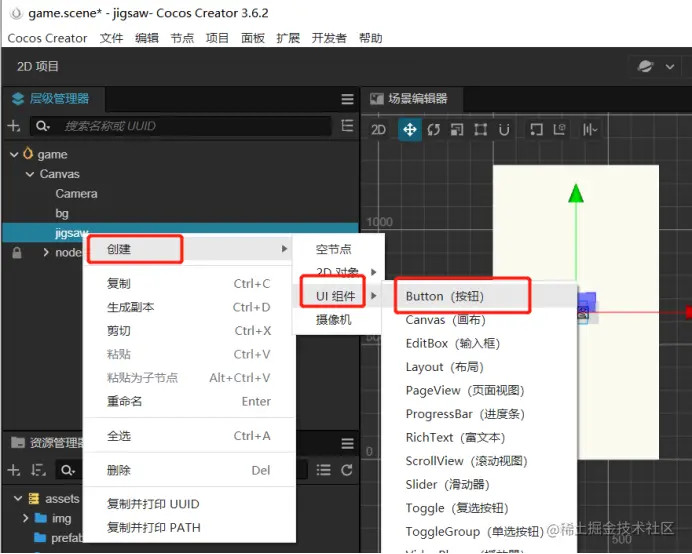Screen dimensions: 692x554
Task: Select the bg node
Action: coord(62,214)
